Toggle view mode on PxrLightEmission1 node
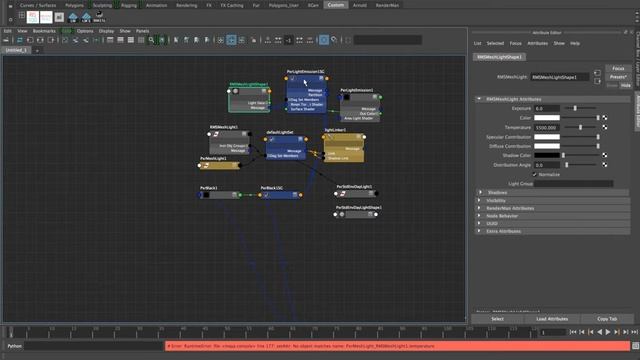This screenshot has width=640, height=360. click(x=375, y=97)
